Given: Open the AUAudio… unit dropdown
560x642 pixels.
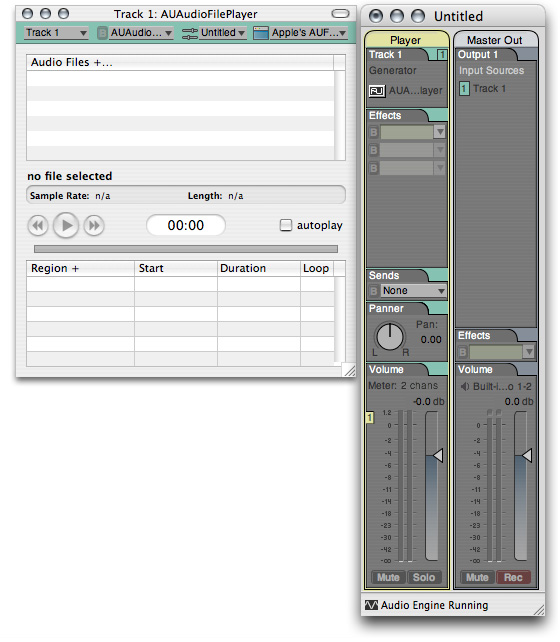Looking at the screenshot, I should (141, 33).
